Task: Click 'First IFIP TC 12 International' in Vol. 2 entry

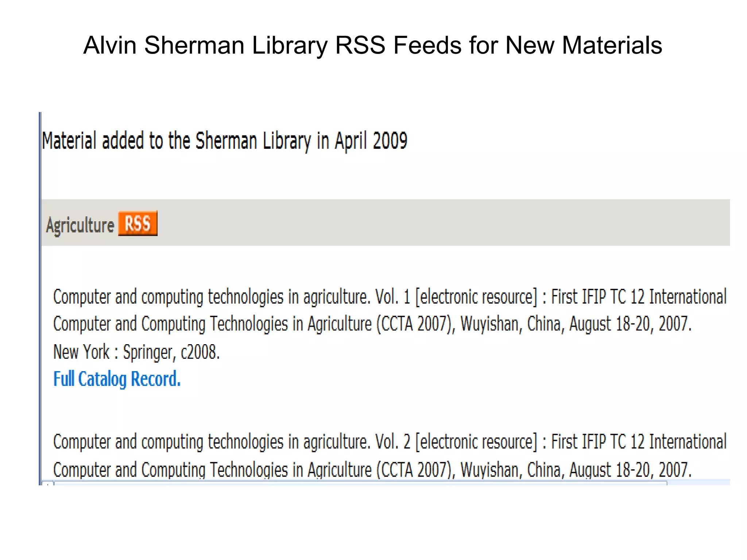Action: tap(638, 442)
